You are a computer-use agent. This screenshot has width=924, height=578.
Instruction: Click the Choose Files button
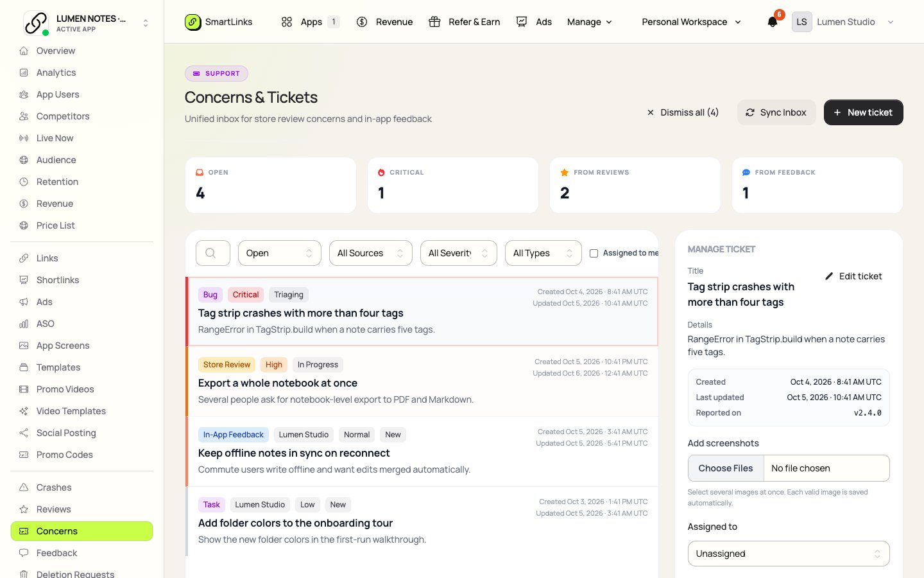pos(726,468)
